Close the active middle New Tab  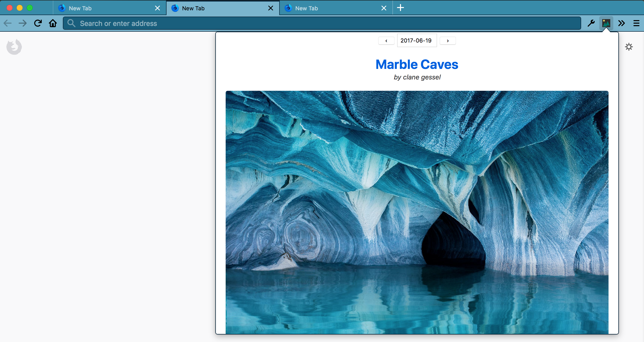(271, 8)
